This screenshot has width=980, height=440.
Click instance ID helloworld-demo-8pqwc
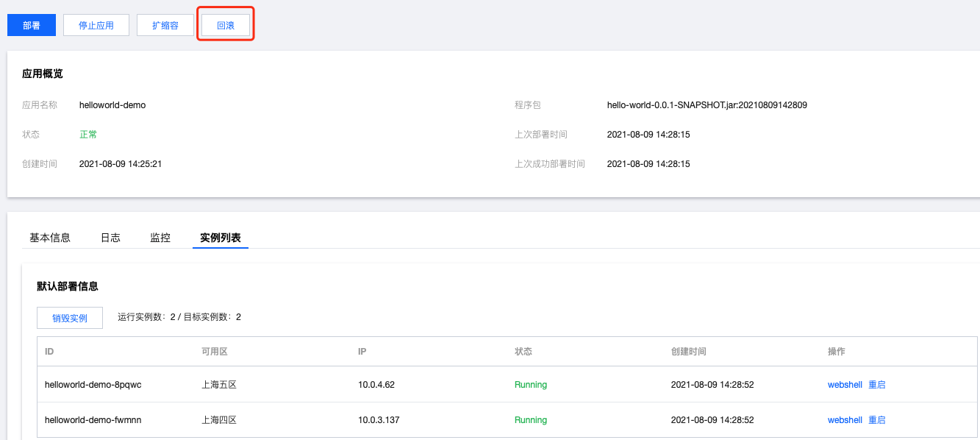tap(93, 385)
